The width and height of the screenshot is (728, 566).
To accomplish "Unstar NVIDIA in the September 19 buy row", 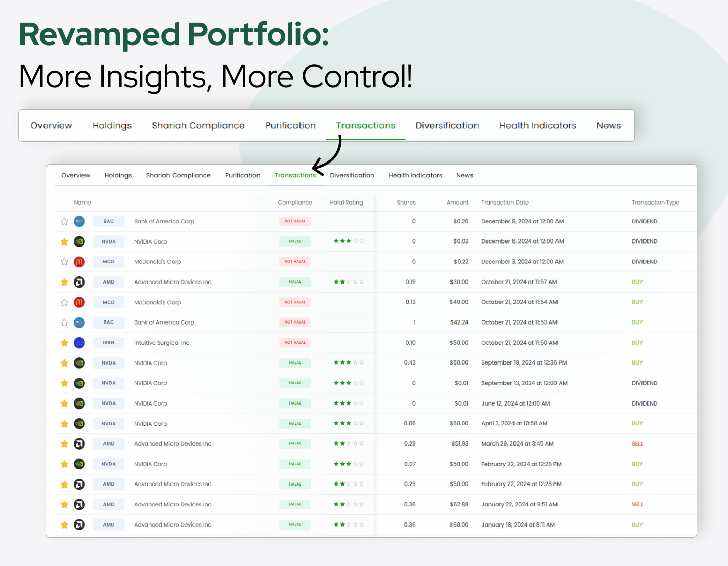I will pos(64,363).
